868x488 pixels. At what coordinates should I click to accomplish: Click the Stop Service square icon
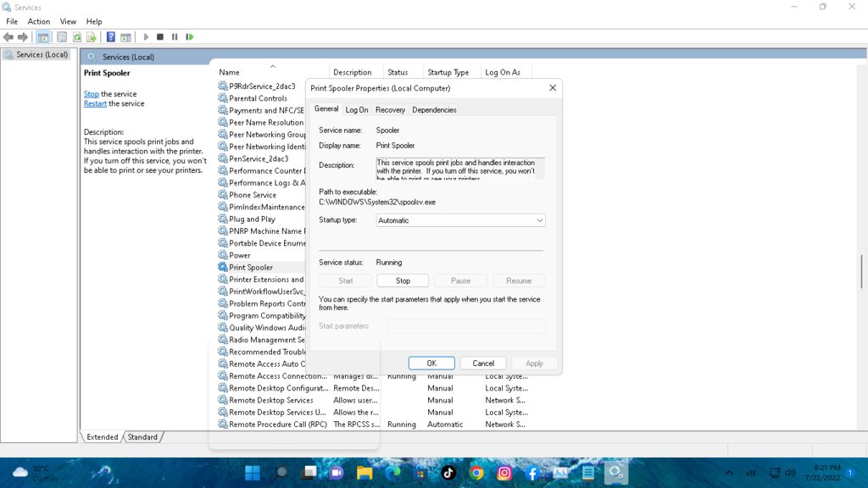pos(160,37)
